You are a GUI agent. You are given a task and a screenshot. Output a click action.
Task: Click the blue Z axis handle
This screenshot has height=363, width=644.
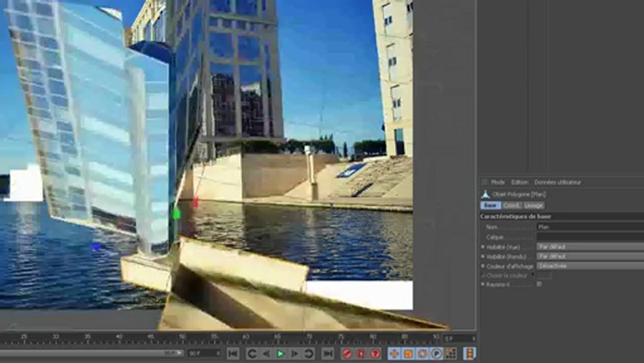click(x=96, y=247)
